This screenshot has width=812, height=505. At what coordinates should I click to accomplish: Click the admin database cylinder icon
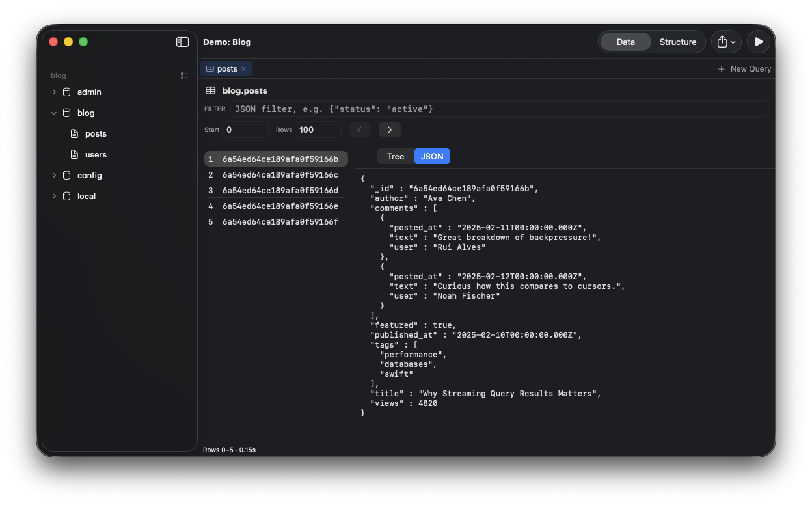pyautogui.click(x=66, y=92)
